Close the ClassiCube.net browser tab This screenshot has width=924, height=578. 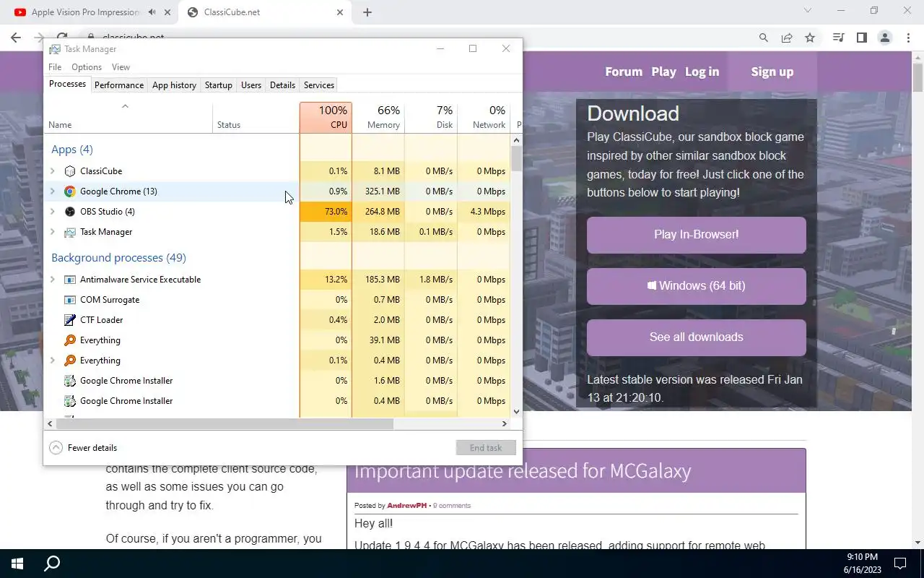pos(340,12)
